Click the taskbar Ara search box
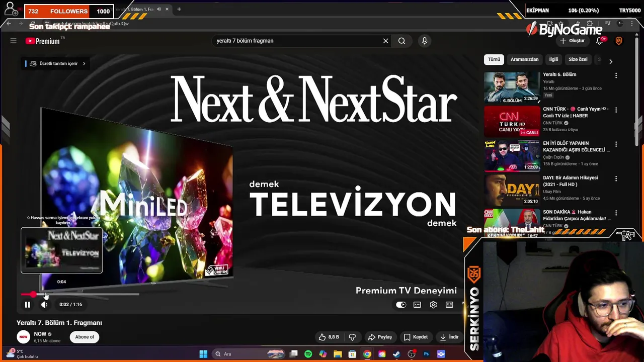 coord(250,354)
